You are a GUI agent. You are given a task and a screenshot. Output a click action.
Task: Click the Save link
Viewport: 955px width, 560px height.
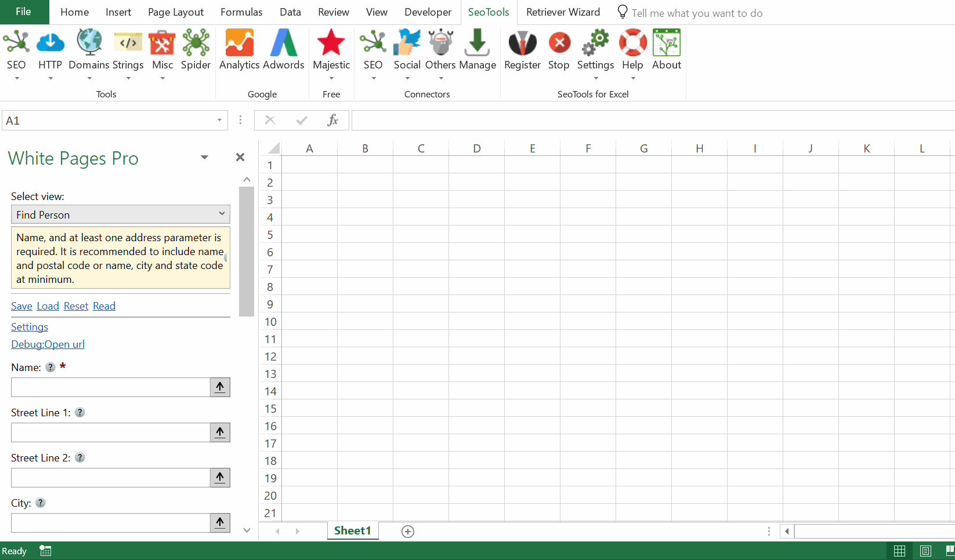click(x=21, y=306)
